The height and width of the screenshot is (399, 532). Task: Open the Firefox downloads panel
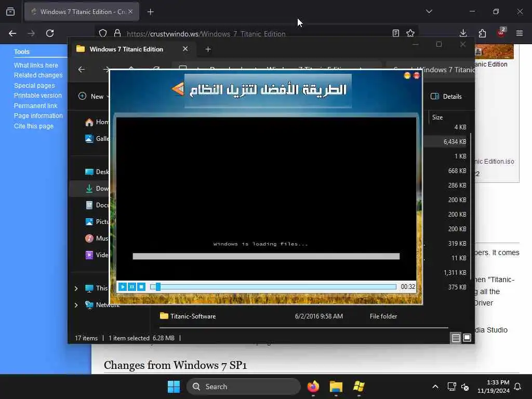(463, 33)
